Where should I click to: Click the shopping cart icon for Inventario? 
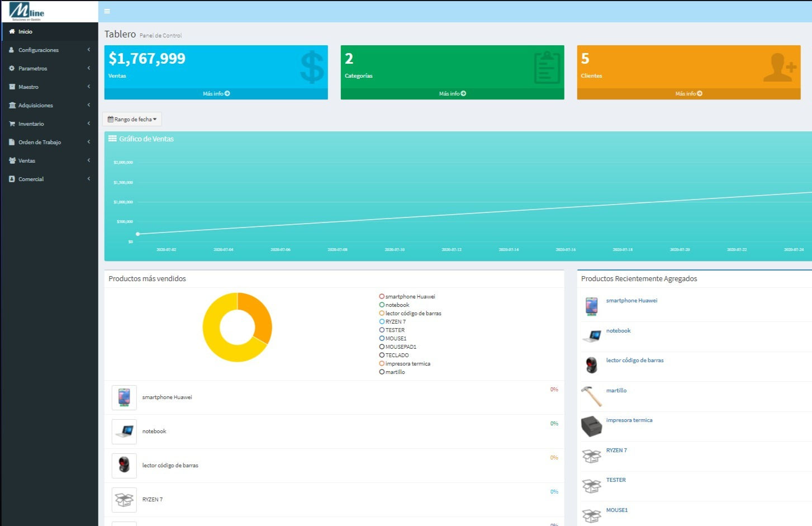[x=11, y=124]
